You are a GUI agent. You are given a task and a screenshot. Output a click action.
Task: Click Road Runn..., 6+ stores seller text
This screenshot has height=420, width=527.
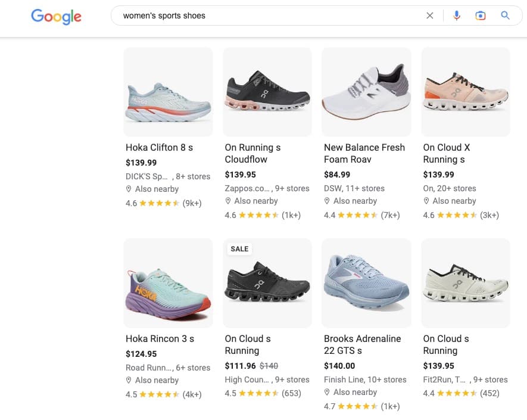tap(168, 368)
